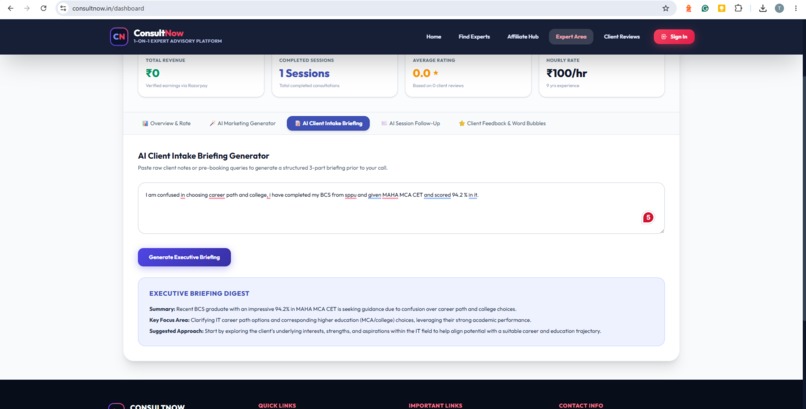Open the yellow extension icon
This screenshot has width=806, height=409.
pyautogui.click(x=722, y=8)
